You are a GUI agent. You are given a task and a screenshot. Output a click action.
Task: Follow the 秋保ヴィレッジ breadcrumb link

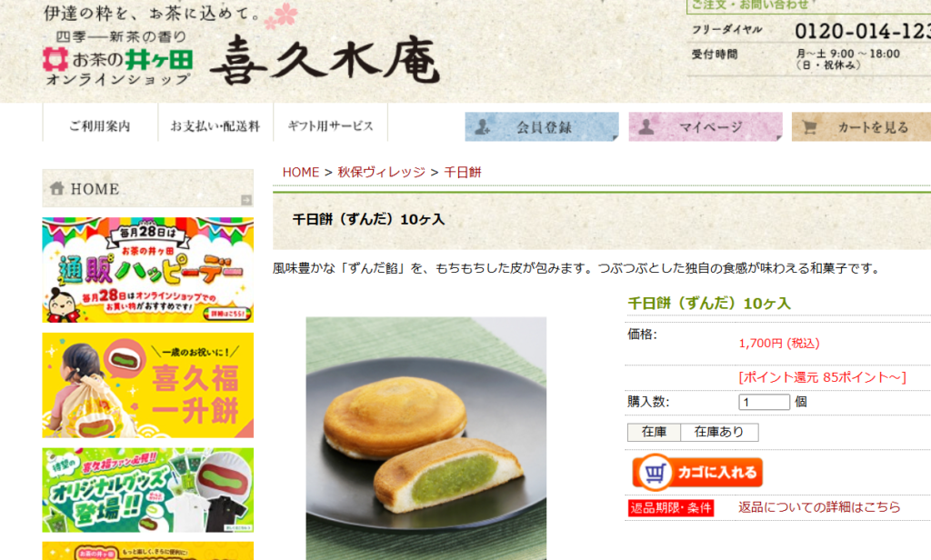[381, 172]
